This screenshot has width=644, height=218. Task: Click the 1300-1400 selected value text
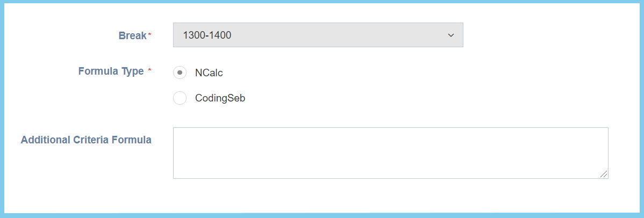[207, 35]
